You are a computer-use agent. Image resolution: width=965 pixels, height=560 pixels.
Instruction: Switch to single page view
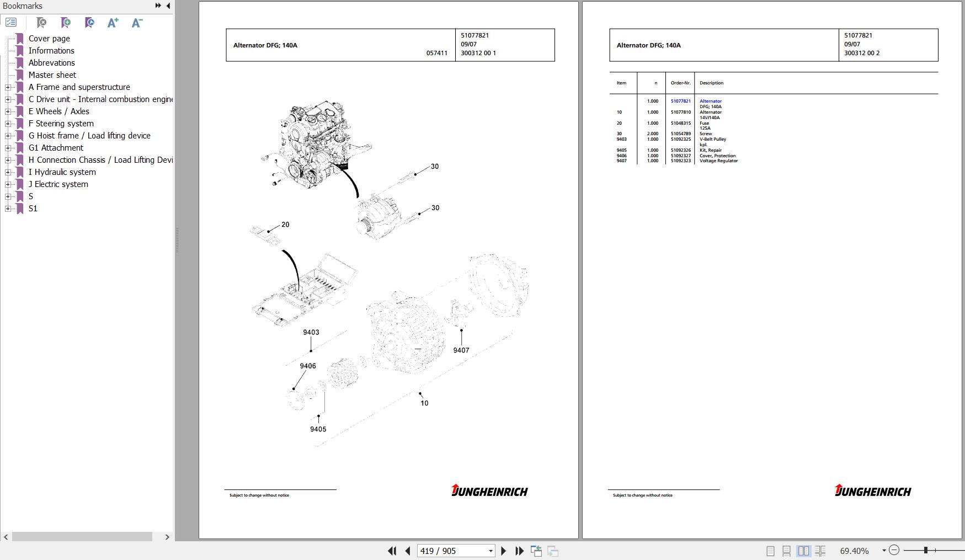tap(770, 551)
